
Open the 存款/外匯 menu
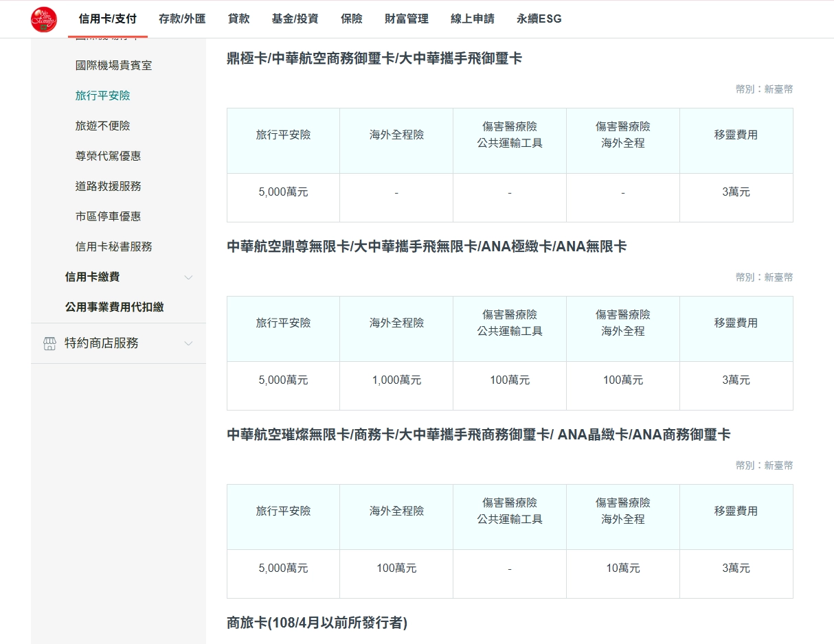(x=182, y=19)
